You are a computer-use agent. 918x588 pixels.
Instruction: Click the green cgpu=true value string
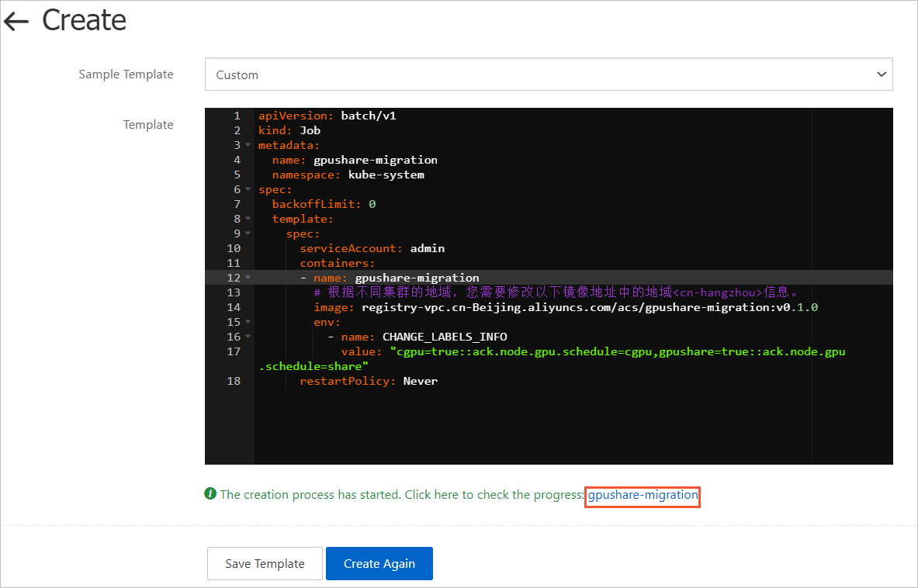[x=618, y=351]
